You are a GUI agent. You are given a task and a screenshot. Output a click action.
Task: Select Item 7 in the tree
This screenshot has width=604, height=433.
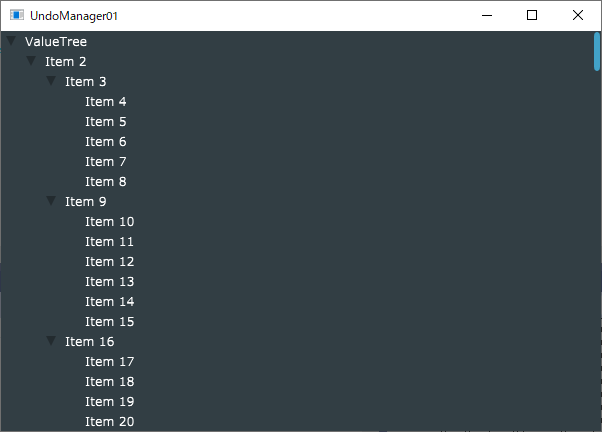point(106,162)
